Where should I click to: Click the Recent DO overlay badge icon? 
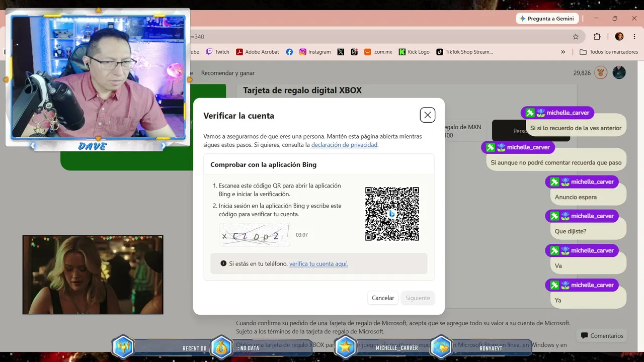pos(123,347)
